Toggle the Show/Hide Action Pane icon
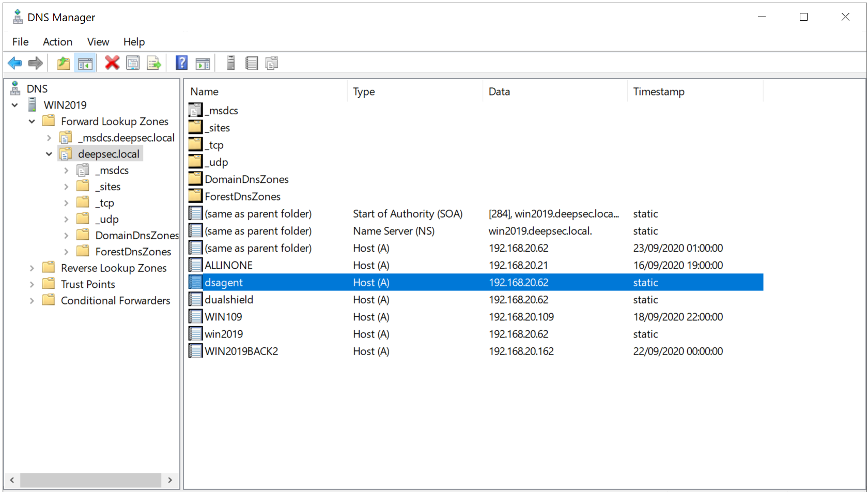Screen dimensions: 868x492 203,63
